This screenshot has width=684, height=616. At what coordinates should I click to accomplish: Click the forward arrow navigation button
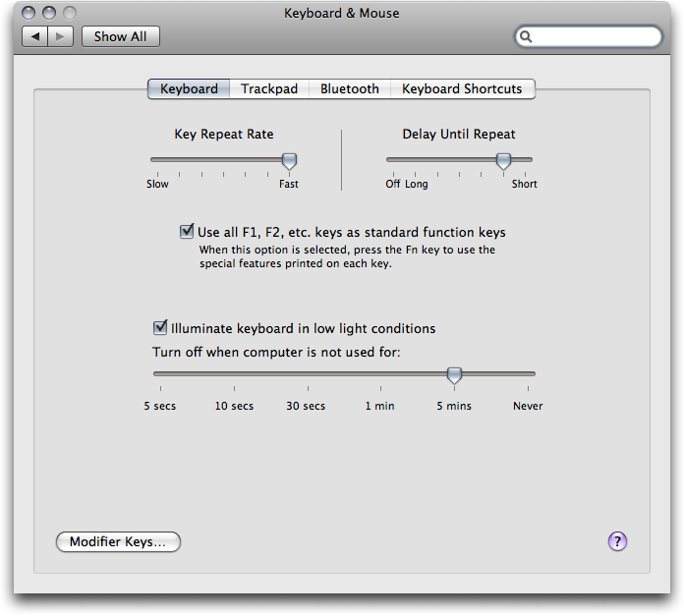coord(61,36)
